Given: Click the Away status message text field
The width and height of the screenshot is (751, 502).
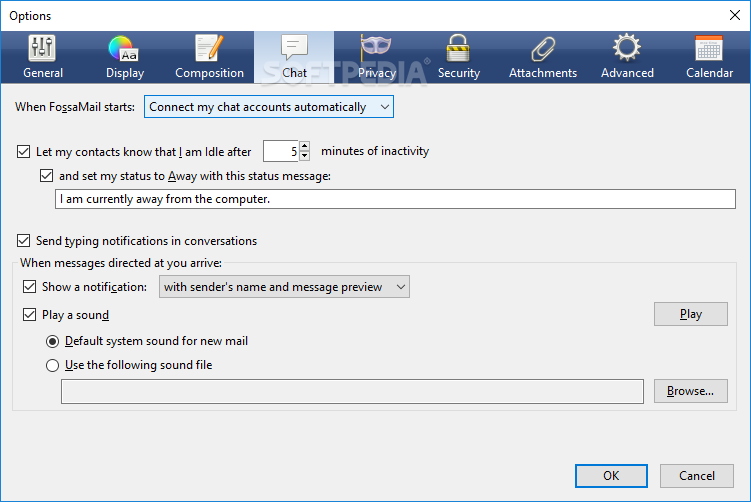Looking at the screenshot, I should [x=395, y=199].
